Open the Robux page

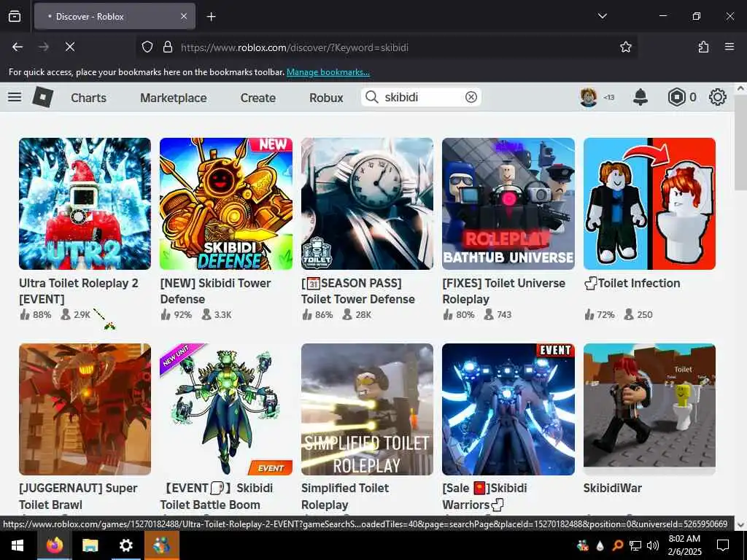[x=326, y=98]
